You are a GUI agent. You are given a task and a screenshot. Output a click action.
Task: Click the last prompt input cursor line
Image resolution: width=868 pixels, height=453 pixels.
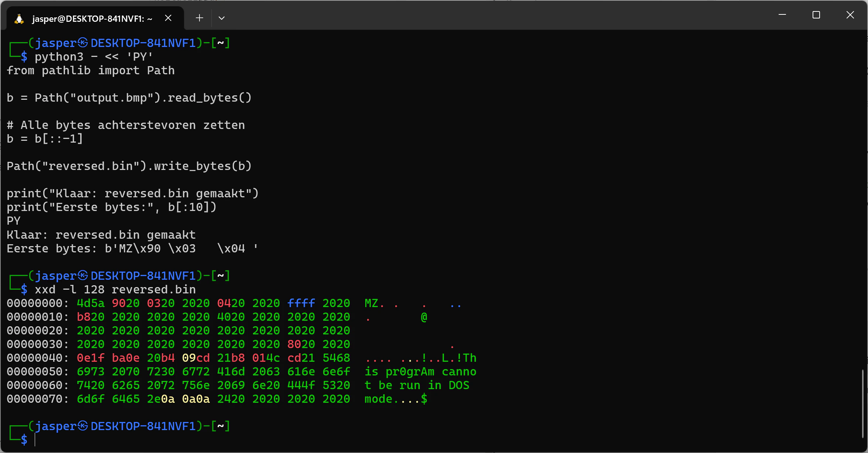point(35,440)
